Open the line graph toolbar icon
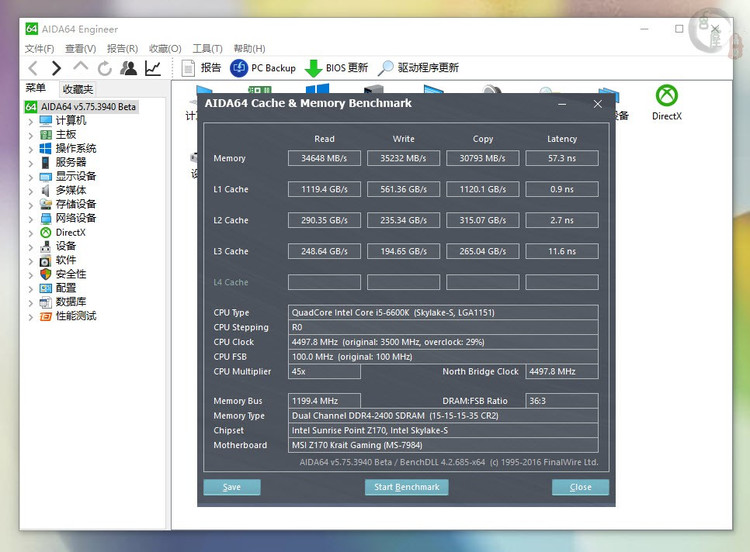This screenshot has height=552, width=750. [x=153, y=68]
